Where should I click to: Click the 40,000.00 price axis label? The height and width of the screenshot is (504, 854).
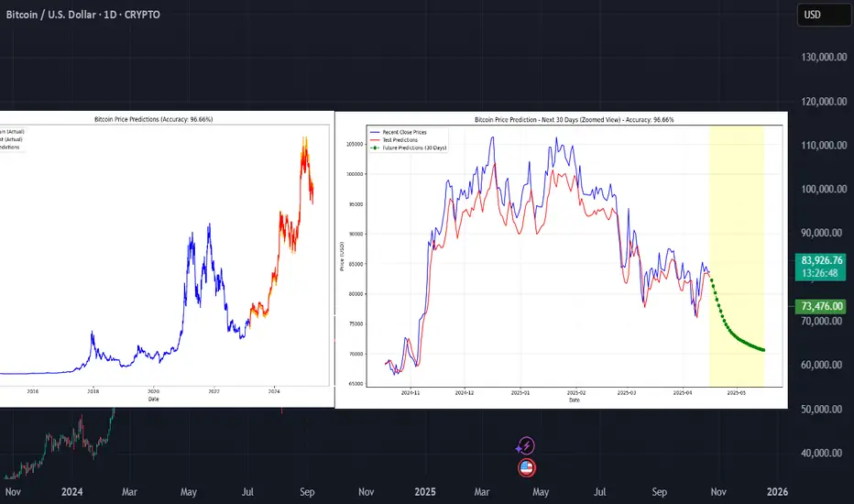click(822, 453)
